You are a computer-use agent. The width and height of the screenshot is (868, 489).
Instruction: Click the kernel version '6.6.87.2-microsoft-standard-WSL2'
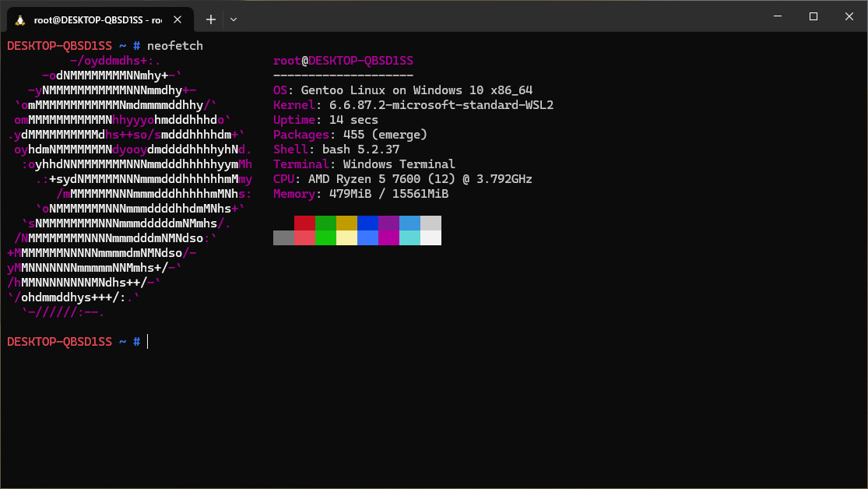[x=441, y=105]
